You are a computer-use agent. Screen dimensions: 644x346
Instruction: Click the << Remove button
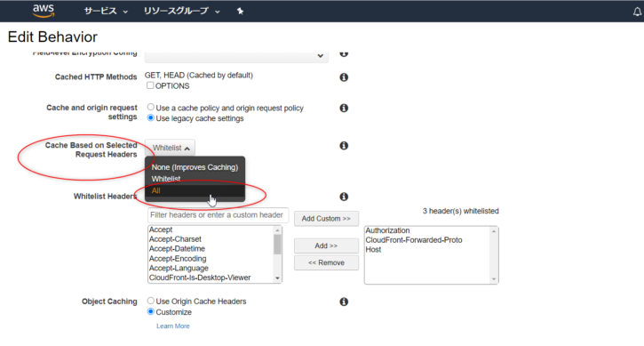pyautogui.click(x=326, y=262)
